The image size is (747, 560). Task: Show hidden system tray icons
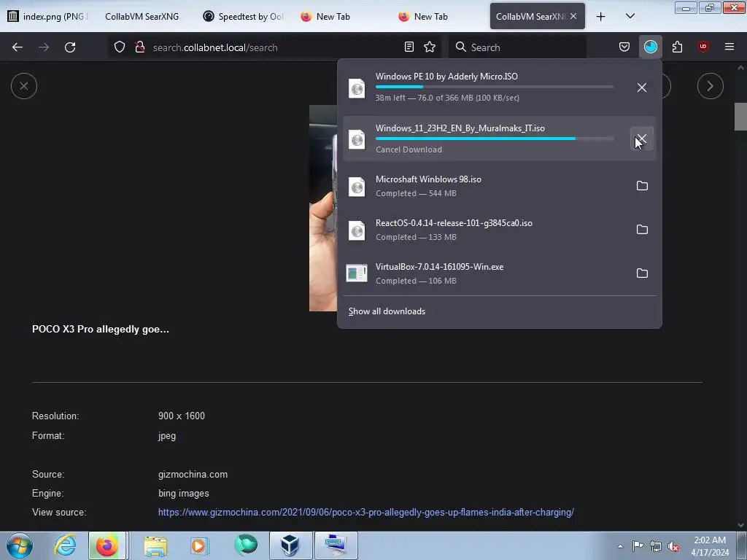point(620,546)
